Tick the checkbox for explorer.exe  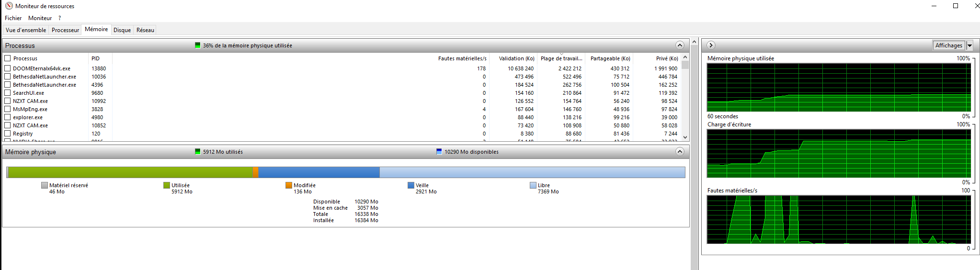coord(7,117)
